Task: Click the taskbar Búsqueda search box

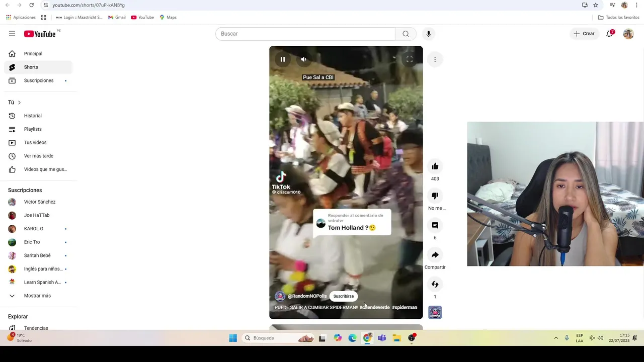Action: point(279,338)
